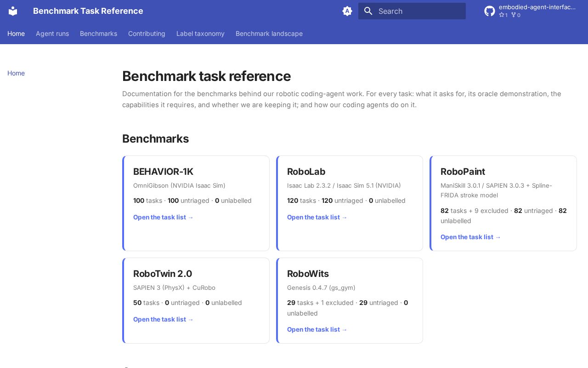The image size is (588, 368).
Task: Click Home in the left sidebar
Action: [16, 73]
